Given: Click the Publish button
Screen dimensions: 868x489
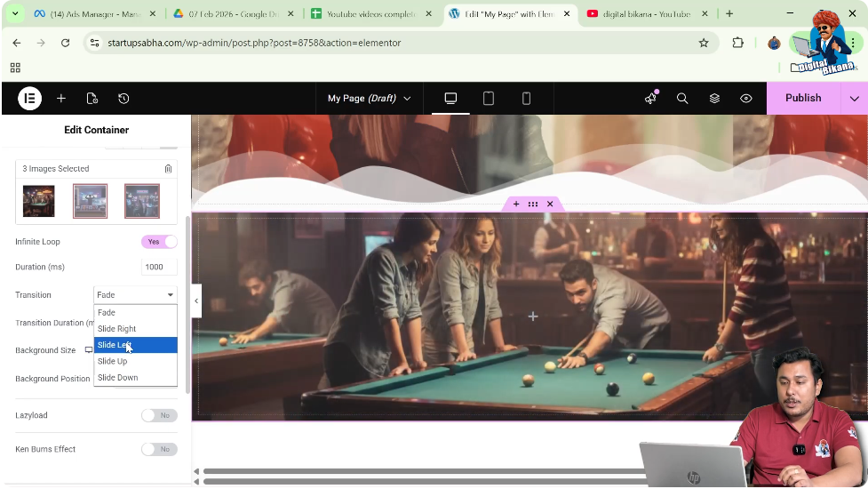Looking at the screenshot, I should tap(802, 99).
